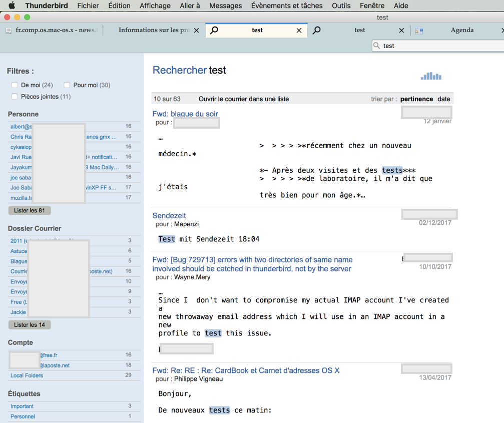Image resolution: width=504 pixels, height=423 pixels.
Task: Click the Apple menu icon
Action: [x=12, y=6]
